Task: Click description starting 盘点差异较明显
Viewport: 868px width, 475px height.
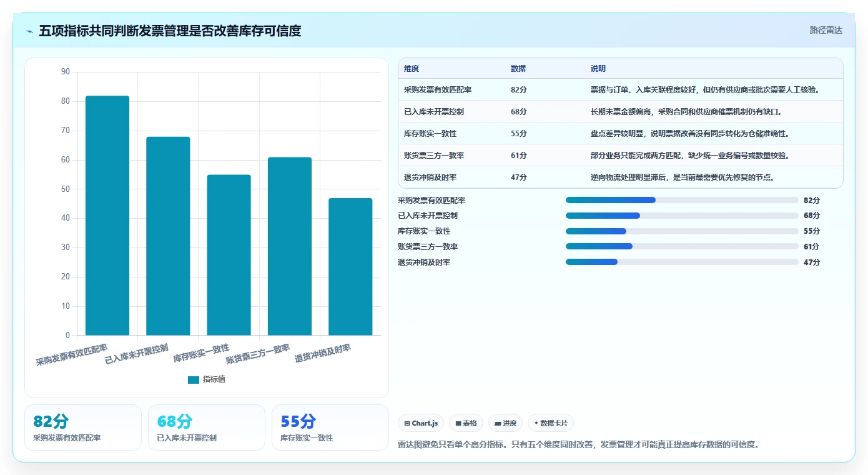Action: (690, 133)
